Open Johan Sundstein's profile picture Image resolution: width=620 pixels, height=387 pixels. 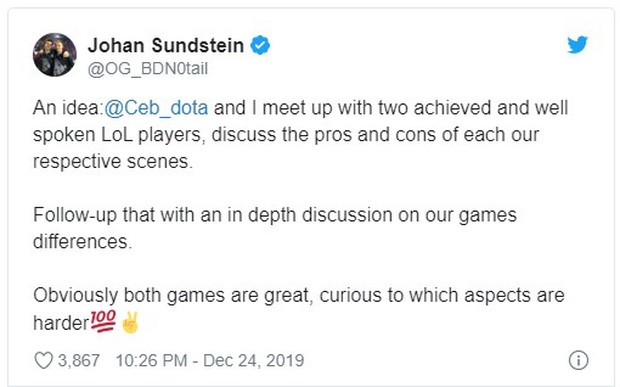click(x=55, y=55)
